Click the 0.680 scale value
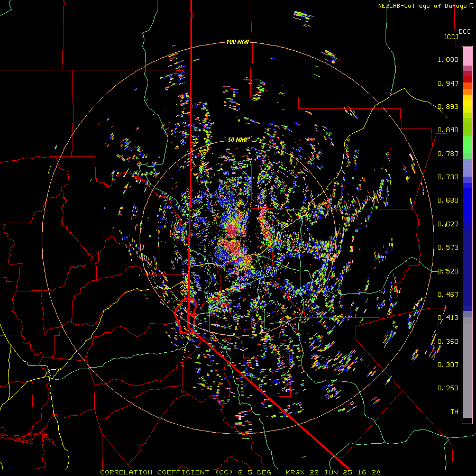 [448, 200]
